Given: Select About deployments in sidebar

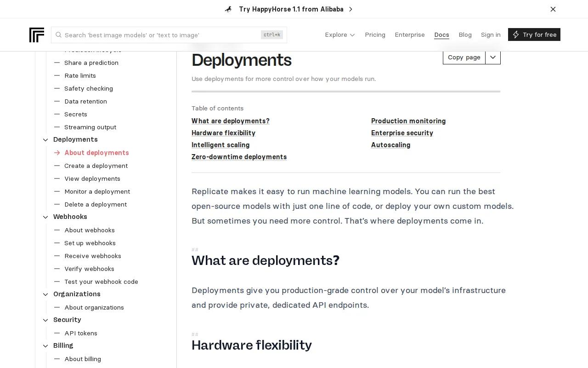Looking at the screenshot, I should [x=97, y=153].
